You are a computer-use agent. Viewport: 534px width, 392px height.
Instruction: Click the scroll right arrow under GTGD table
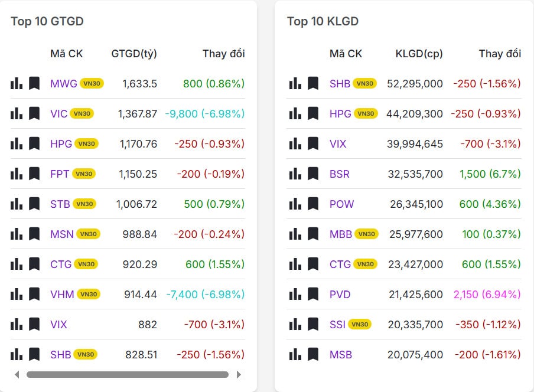[239, 374]
